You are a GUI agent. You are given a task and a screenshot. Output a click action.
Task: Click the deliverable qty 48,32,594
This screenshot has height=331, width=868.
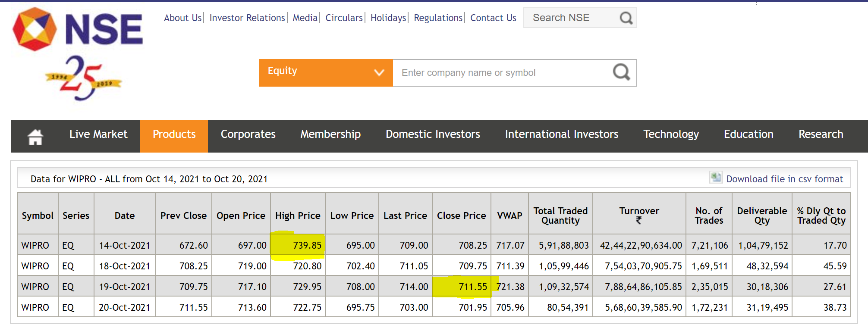coord(767,266)
